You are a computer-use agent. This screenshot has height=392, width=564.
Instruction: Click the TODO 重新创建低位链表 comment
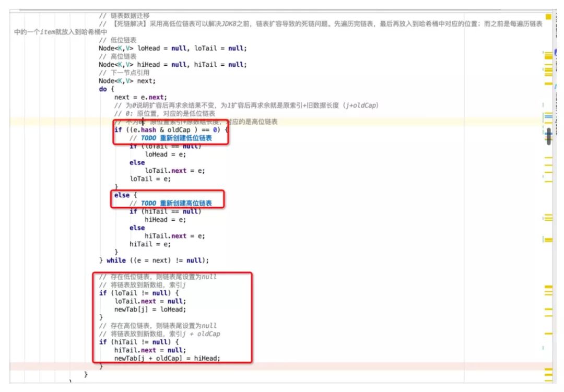click(170, 138)
